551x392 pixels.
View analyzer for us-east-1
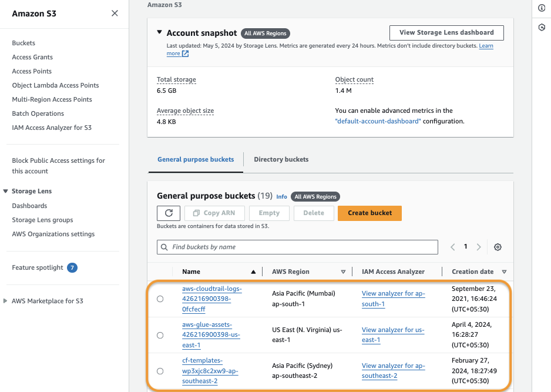[x=393, y=334]
